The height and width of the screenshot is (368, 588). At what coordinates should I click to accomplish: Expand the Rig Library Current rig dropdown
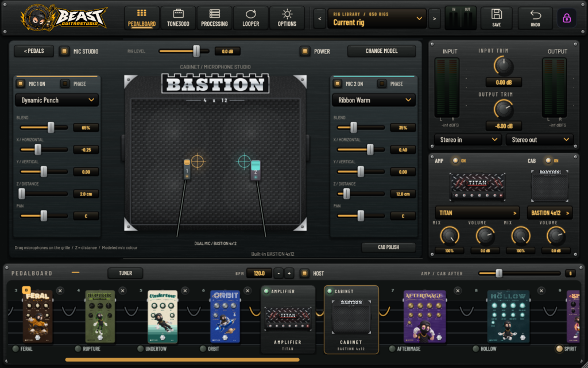pyautogui.click(x=377, y=18)
